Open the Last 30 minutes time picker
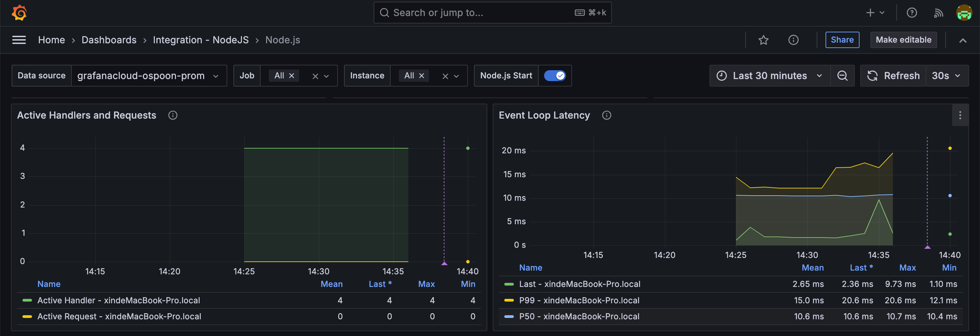 (x=770, y=75)
